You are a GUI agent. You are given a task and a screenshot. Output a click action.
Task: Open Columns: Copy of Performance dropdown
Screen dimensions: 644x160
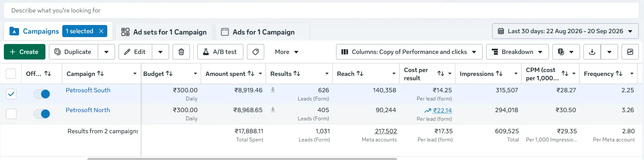[x=409, y=52]
